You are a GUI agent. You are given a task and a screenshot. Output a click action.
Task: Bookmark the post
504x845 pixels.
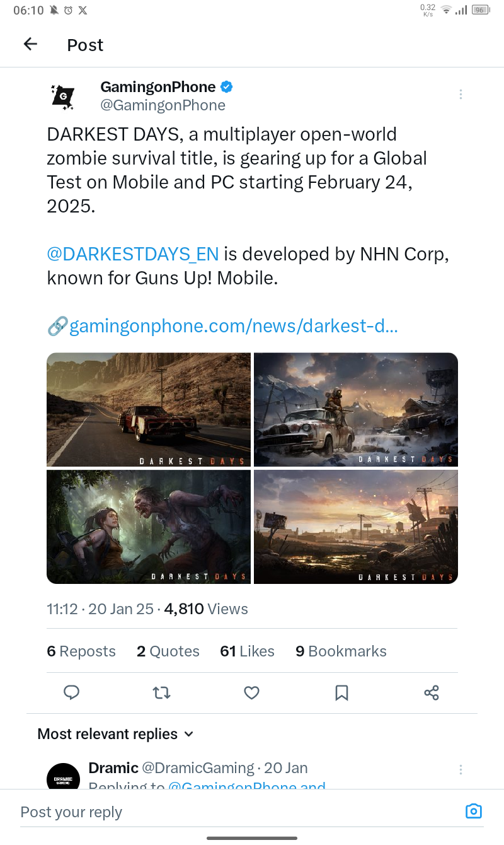coord(341,693)
